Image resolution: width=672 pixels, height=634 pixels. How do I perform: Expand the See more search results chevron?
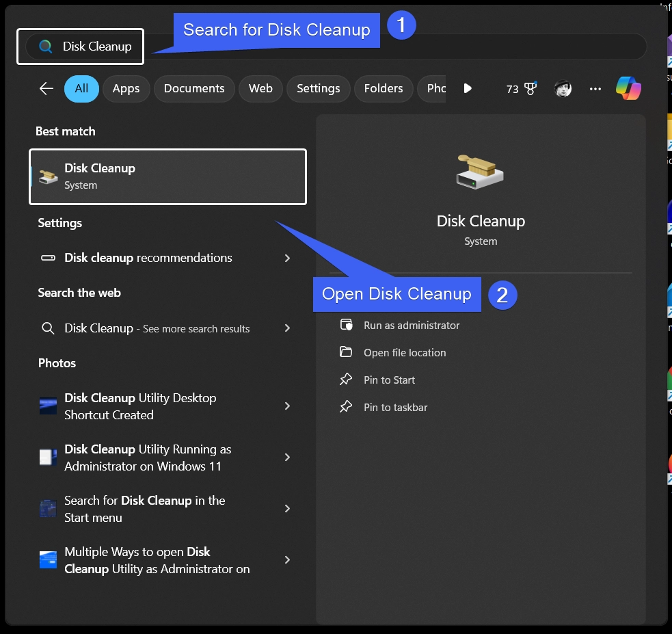pyautogui.click(x=287, y=328)
